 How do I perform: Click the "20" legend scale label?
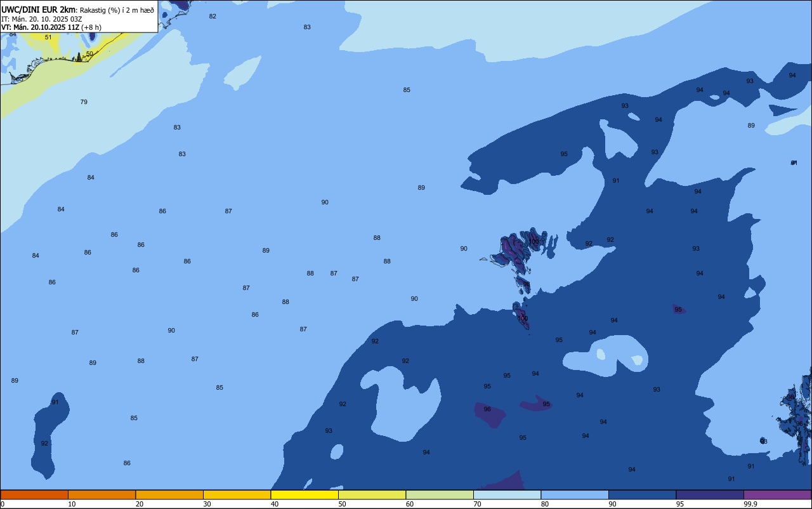click(x=140, y=504)
